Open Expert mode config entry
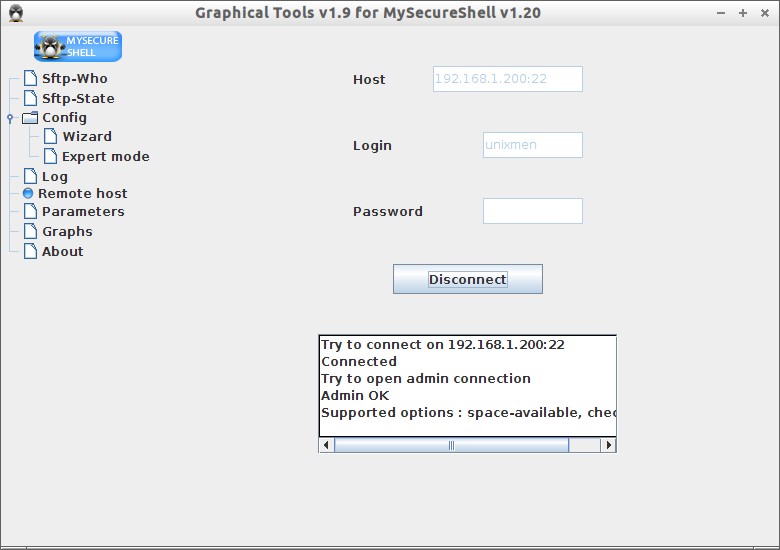Screen dimensions: 780x550 (x=105, y=157)
